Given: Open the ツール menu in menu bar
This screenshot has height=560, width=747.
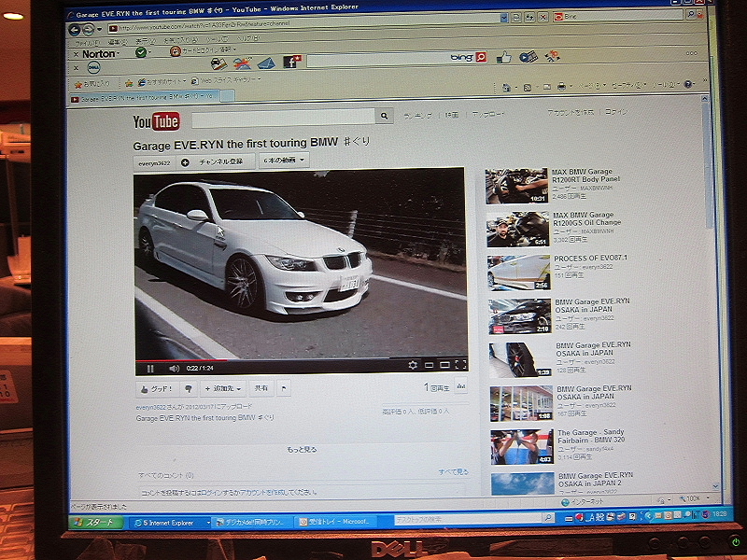Looking at the screenshot, I should (x=218, y=39).
